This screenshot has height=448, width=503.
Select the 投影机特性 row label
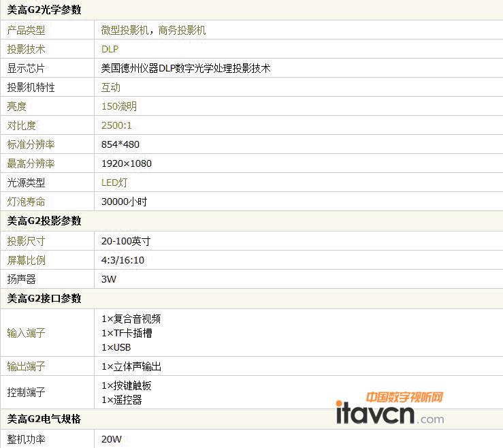coord(31,87)
